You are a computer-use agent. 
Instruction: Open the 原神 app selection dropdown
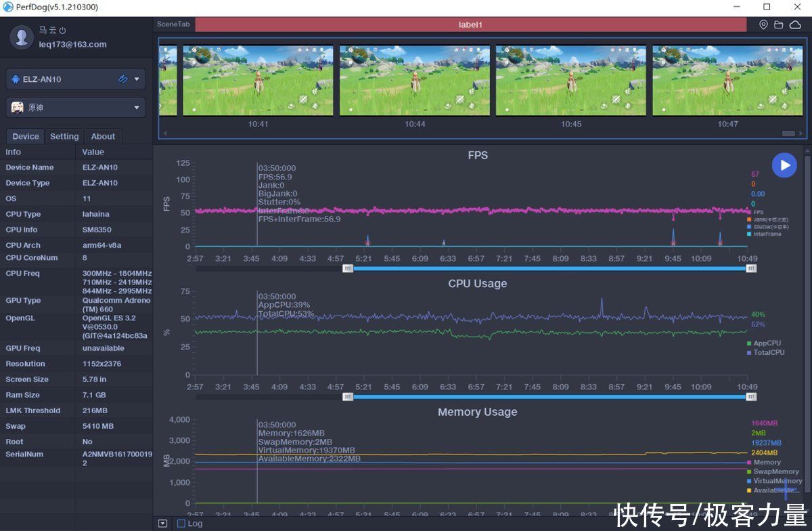pyautogui.click(x=137, y=107)
